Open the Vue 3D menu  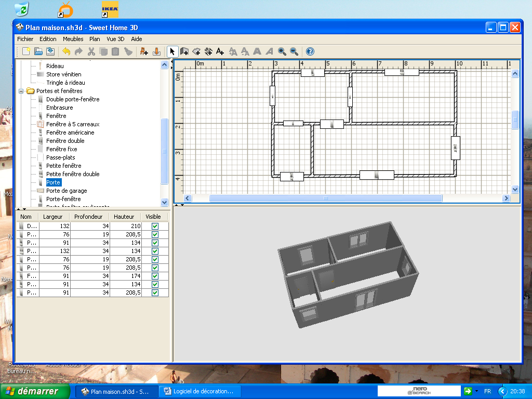pyautogui.click(x=115, y=39)
